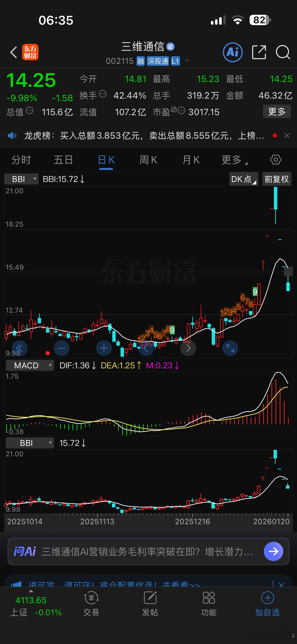Tap the speaker announcement icon
Image resolution: width=297 pixels, height=644 pixels.
[12, 136]
